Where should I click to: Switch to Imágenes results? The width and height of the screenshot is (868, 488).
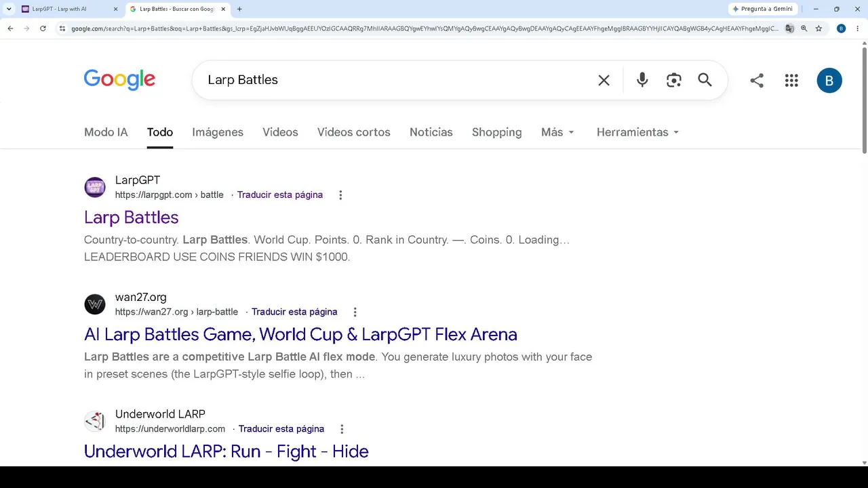[x=218, y=132]
